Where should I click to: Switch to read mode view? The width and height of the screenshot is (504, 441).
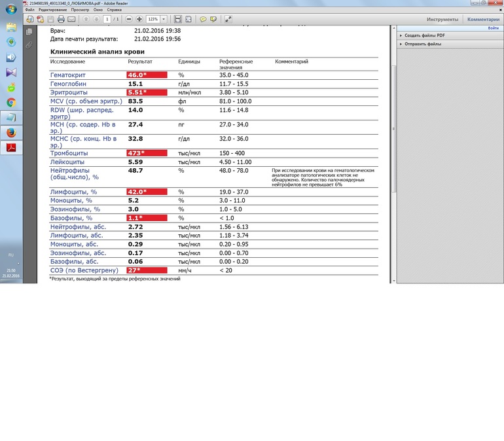point(228,20)
